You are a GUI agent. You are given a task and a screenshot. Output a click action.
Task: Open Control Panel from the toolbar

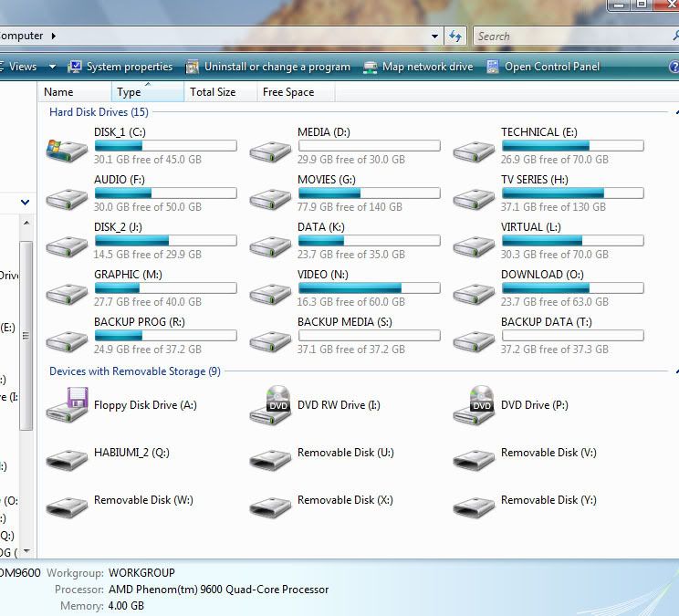pos(543,67)
